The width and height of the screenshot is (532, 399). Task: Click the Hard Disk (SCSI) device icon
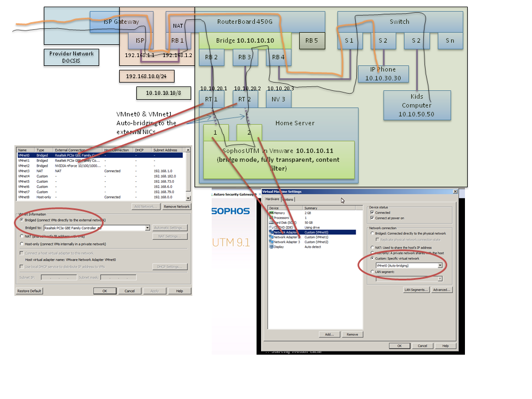pyautogui.click(x=271, y=223)
